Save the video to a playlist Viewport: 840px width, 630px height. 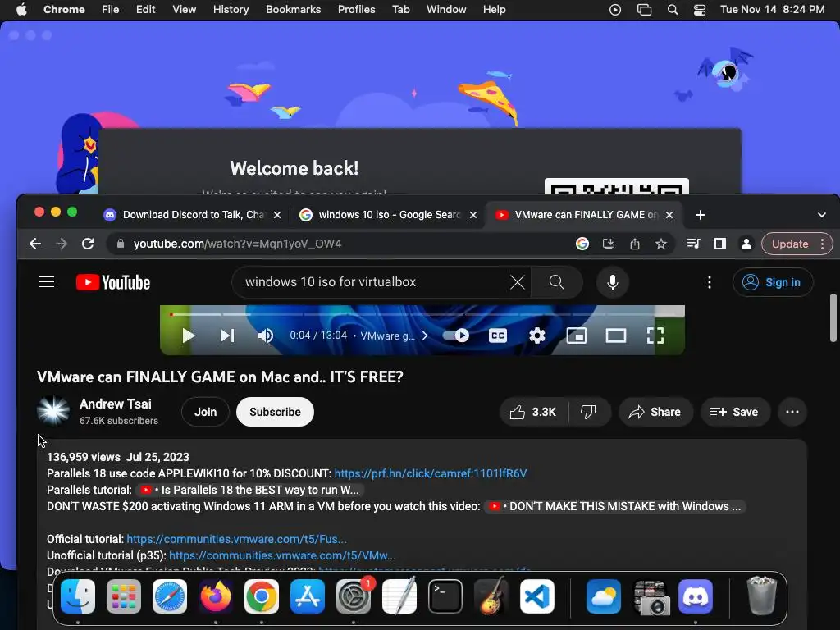click(734, 412)
